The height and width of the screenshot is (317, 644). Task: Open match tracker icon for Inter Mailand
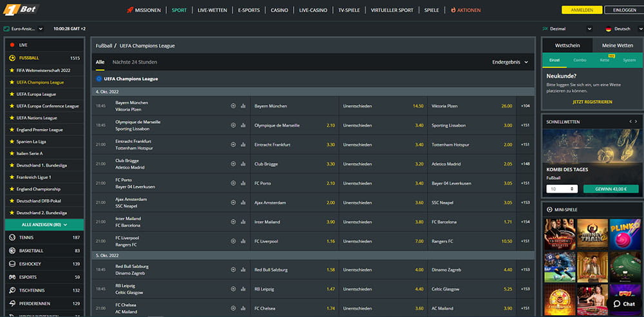(233, 222)
